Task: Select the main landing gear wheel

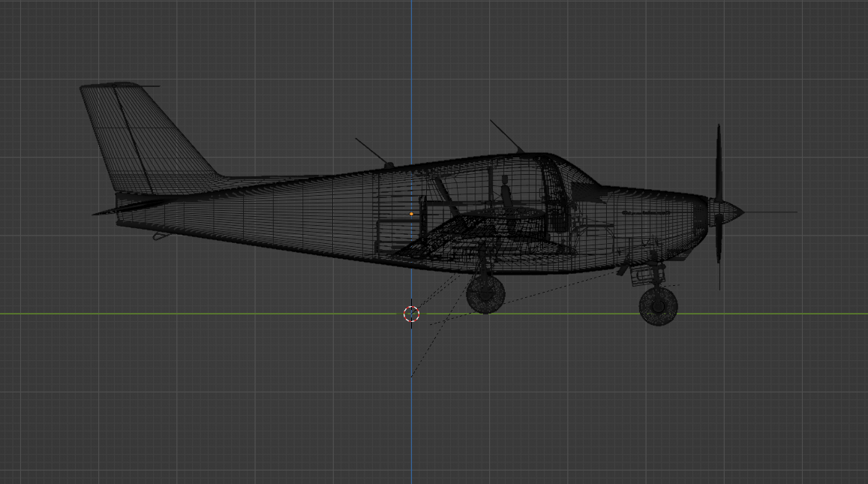Action: point(485,294)
